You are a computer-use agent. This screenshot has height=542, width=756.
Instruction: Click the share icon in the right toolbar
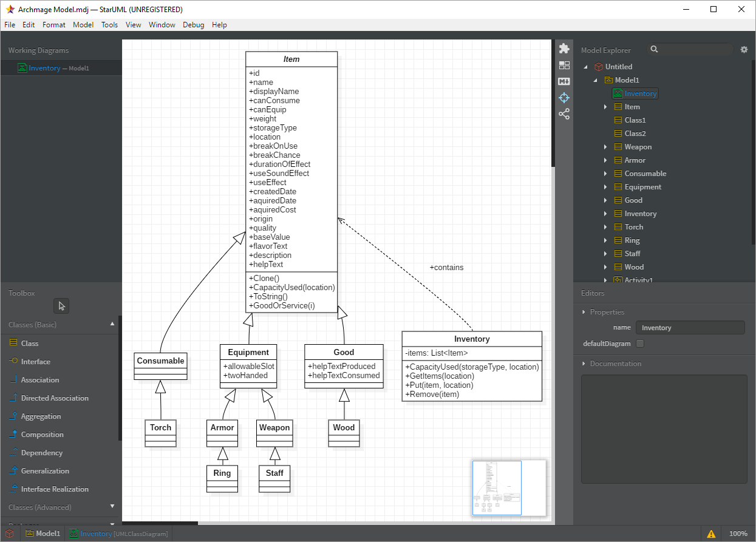click(x=564, y=114)
